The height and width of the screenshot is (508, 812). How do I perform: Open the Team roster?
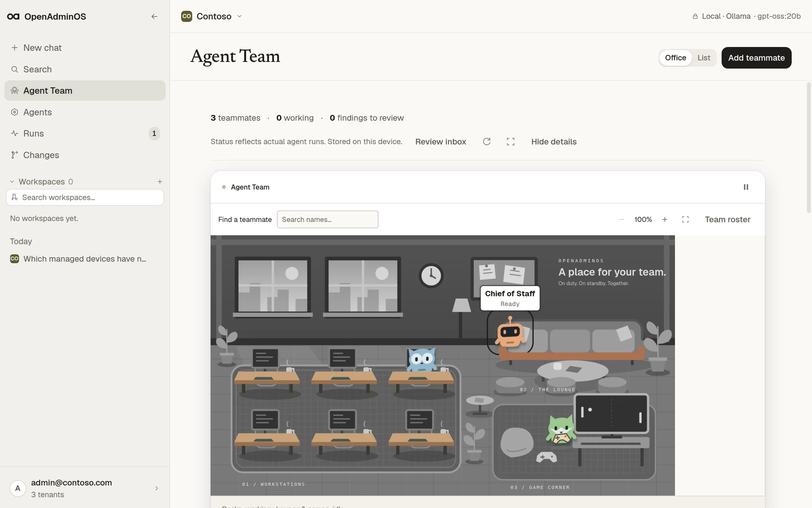coord(727,219)
